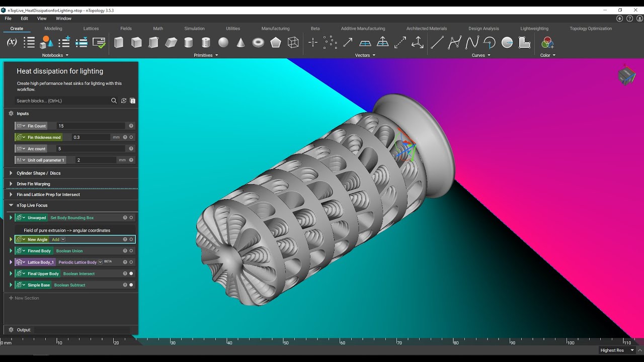Open the Curves dropdown
Screen dimensions: 644x362
pyautogui.click(x=480, y=55)
